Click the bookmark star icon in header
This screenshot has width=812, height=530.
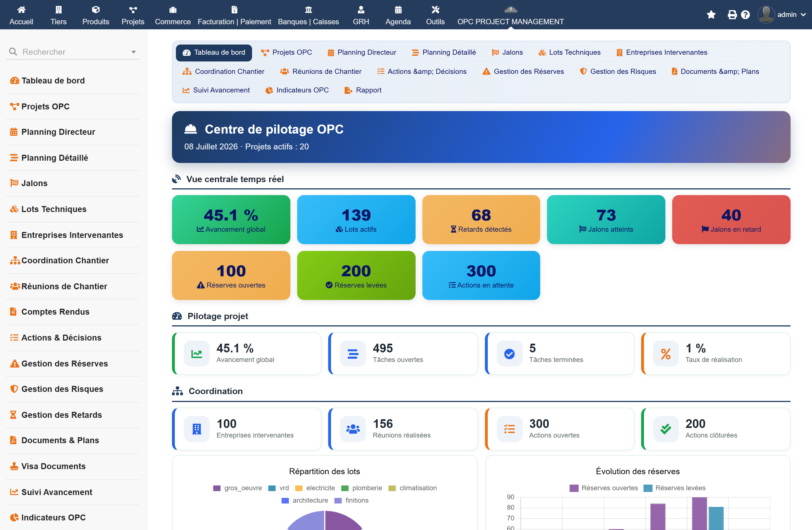pyautogui.click(x=711, y=15)
